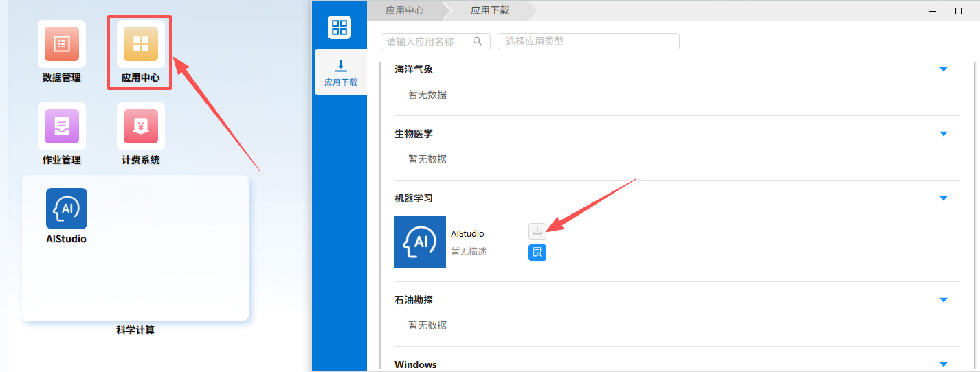Focus the 请输入应用名称 search field
The width and height of the screenshot is (980, 372).
(427, 41)
